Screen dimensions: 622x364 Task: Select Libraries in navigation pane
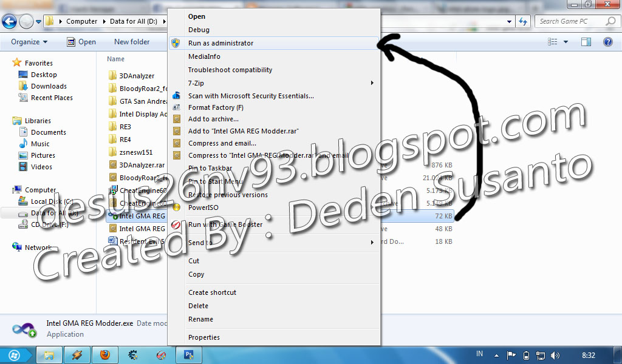point(38,121)
